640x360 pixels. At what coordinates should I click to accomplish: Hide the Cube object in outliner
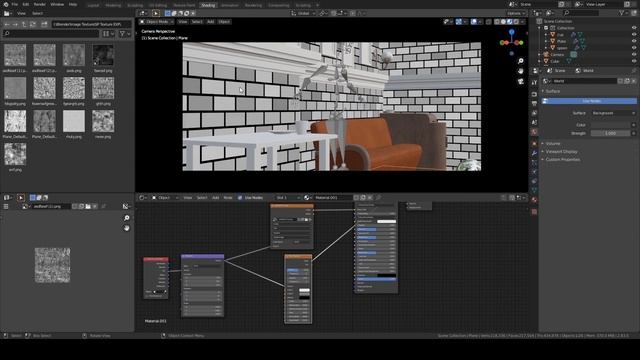click(634, 61)
